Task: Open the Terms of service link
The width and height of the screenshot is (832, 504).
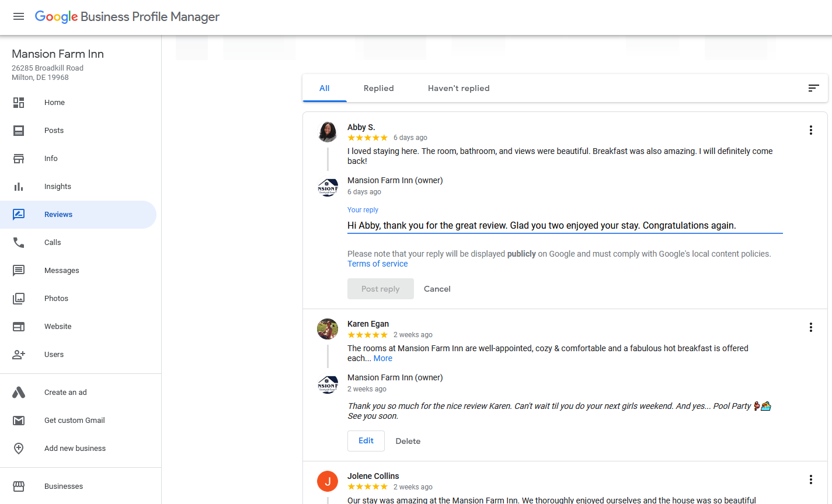Action: point(378,264)
